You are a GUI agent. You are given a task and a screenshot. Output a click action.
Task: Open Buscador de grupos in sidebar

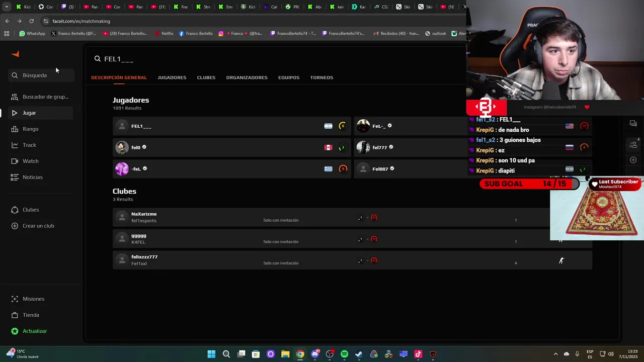click(x=40, y=97)
